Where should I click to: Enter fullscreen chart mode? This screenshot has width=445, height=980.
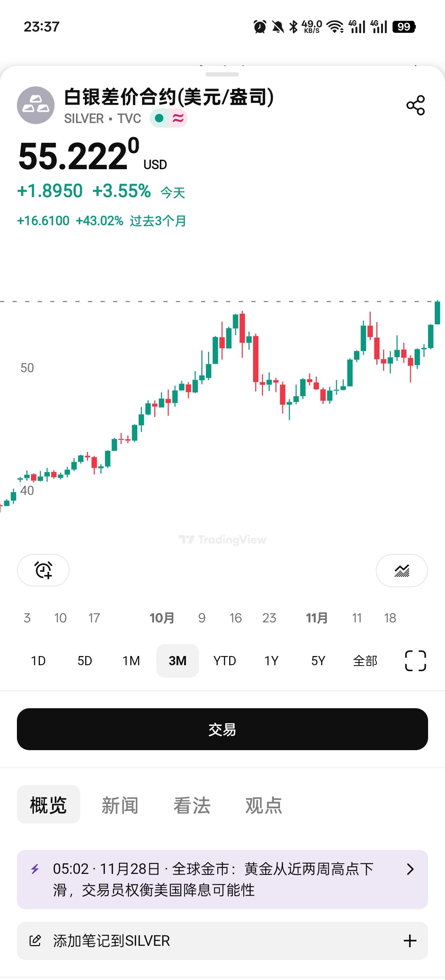coord(415,661)
